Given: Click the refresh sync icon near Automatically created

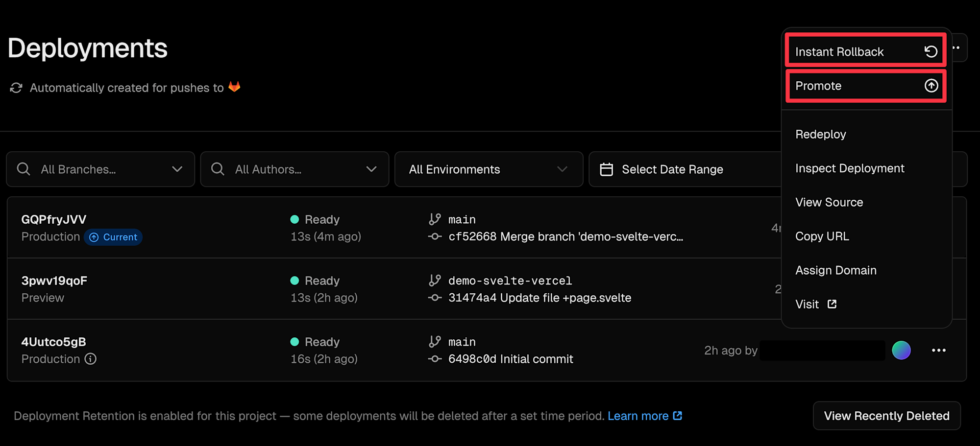Looking at the screenshot, I should pos(16,88).
